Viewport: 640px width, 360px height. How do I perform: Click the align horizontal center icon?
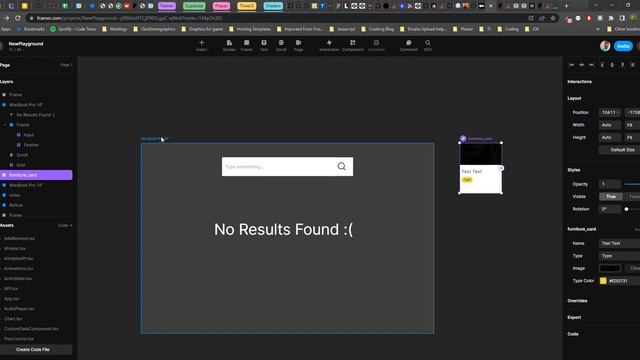click(582, 65)
